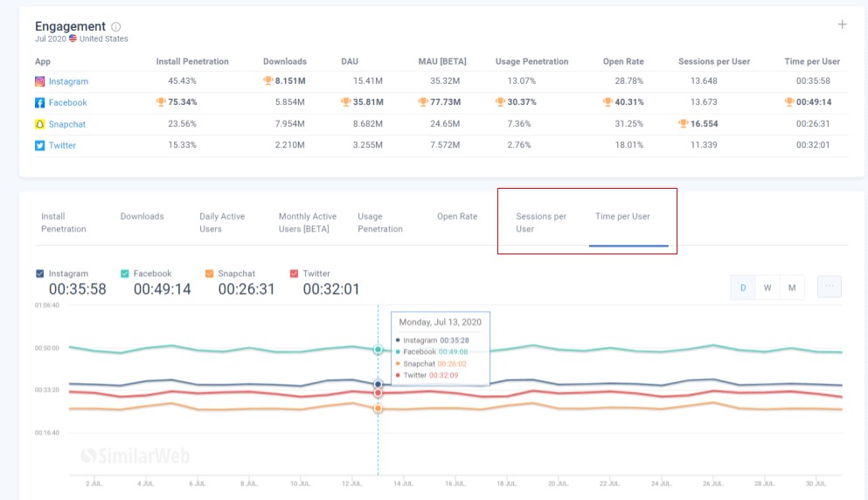
Task: Select the Install Penetration tab
Action: pos(64,223)
